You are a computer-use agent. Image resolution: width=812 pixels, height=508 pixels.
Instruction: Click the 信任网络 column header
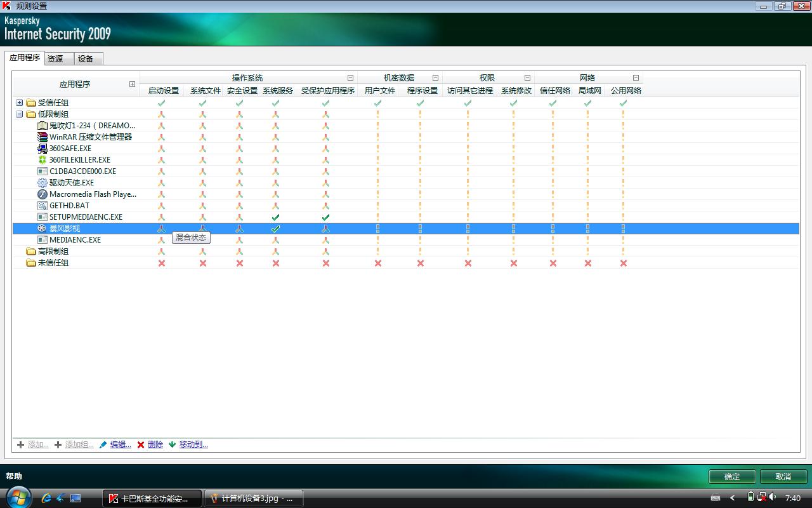pos(555,91)
